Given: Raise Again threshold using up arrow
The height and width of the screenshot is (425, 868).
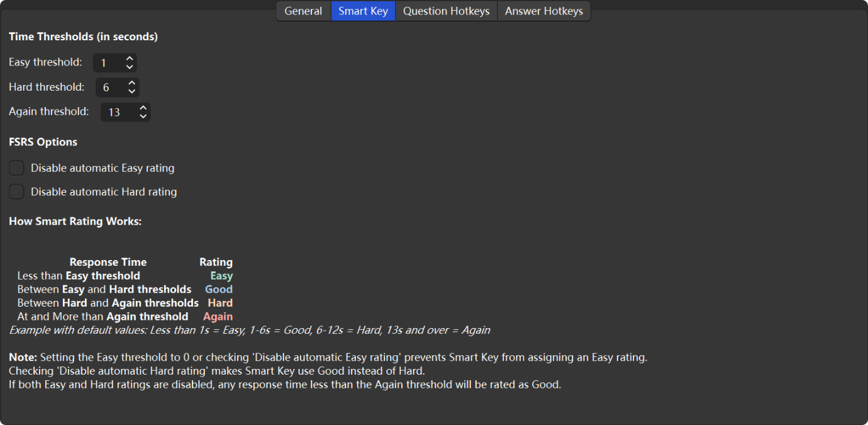Looking at the screenshot, I should click(x=143, y=108).
